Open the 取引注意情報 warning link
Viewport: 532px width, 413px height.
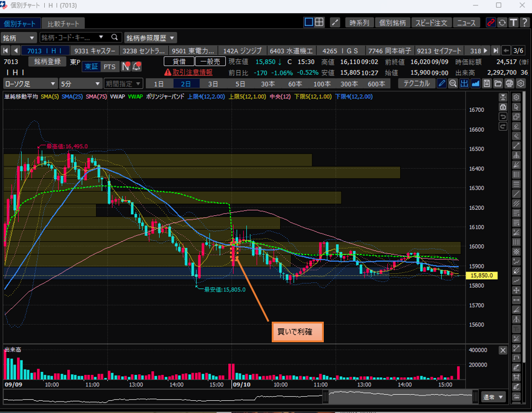click(x=188, y=72)
